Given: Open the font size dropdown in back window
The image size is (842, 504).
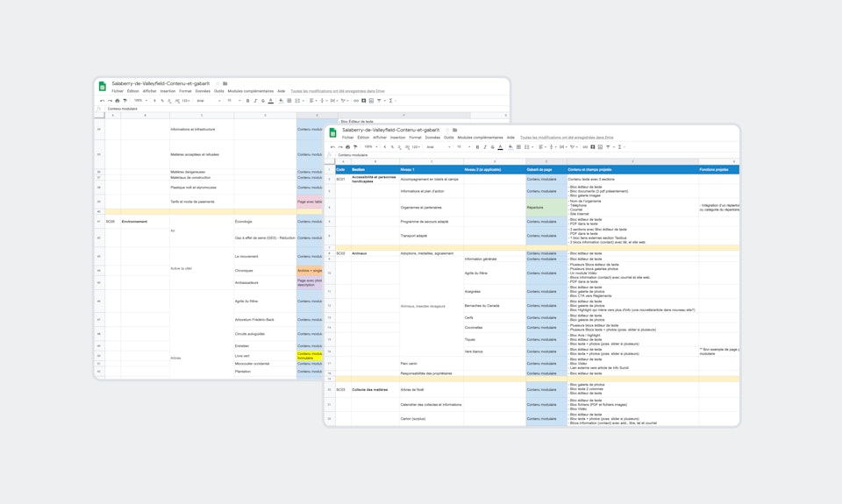Looking at the screenshot, I should [x=231, y=100].
